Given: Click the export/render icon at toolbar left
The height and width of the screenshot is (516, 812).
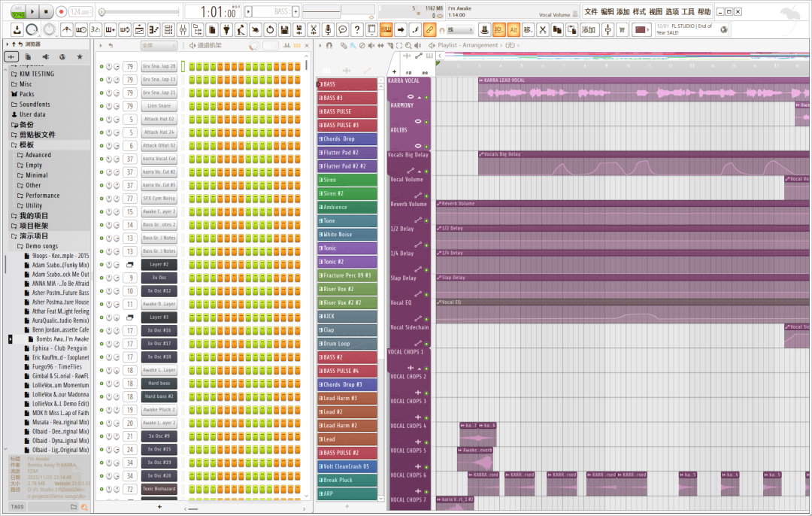Looking at the screenshot, I should click(18, 29).
